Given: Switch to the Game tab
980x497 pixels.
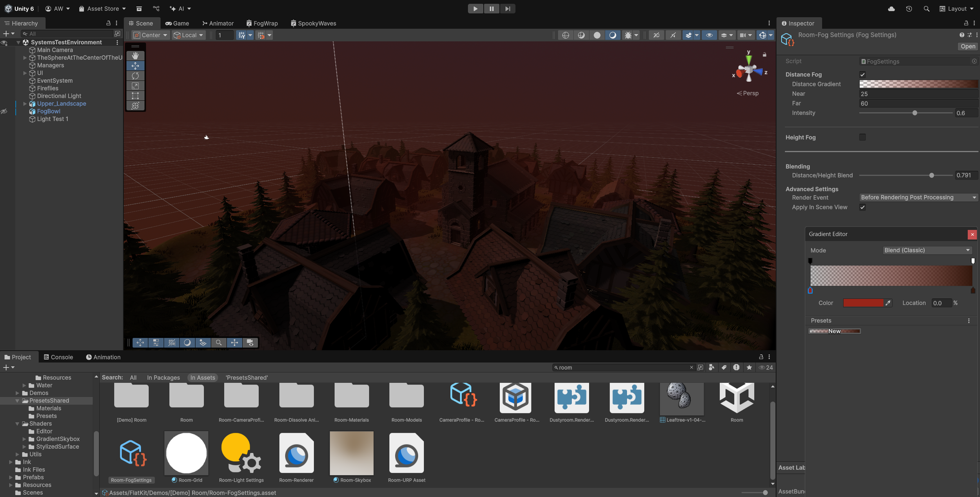Looking at the screenshot, I should pos(177,24).
